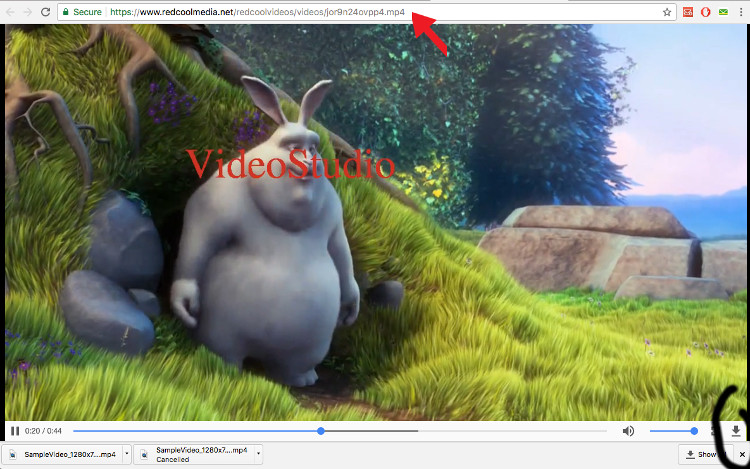Click the red hand blocker extension
The image size is (750, 469).
pos(705,12)
